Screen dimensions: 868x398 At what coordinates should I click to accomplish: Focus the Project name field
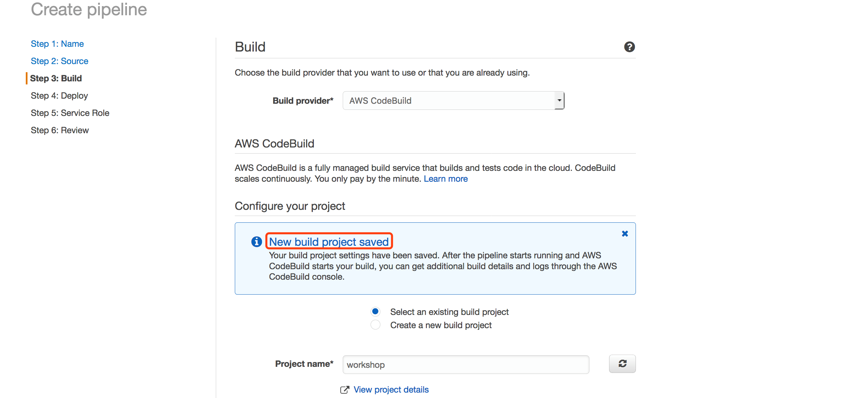466,364
